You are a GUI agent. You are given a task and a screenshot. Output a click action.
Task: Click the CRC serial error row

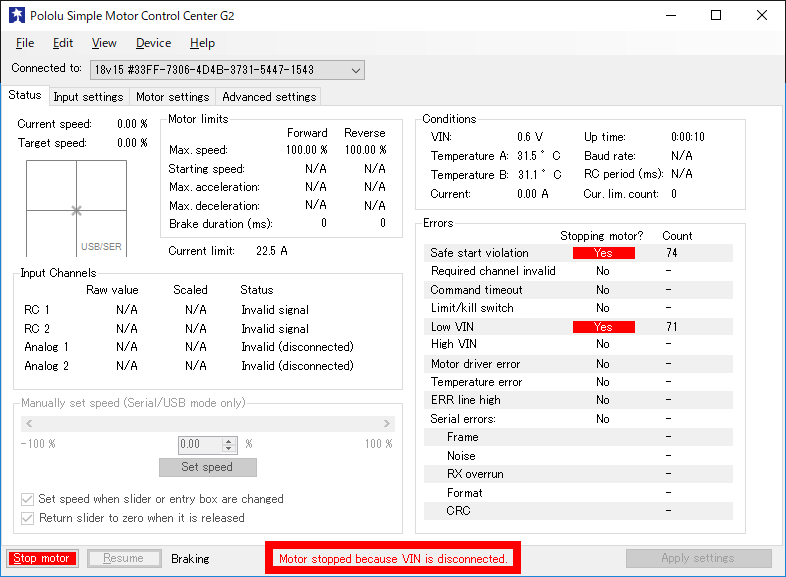tap(578, 511)
